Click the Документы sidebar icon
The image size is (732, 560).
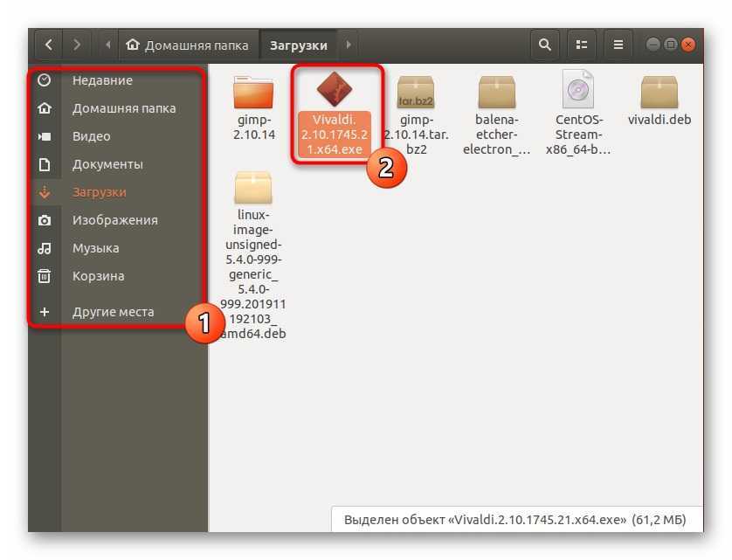(x=45, y=164)
